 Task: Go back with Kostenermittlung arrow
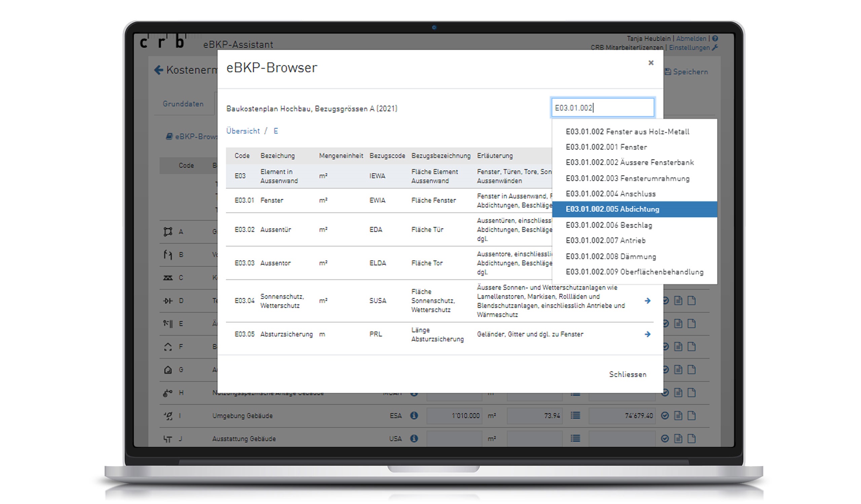158,70
